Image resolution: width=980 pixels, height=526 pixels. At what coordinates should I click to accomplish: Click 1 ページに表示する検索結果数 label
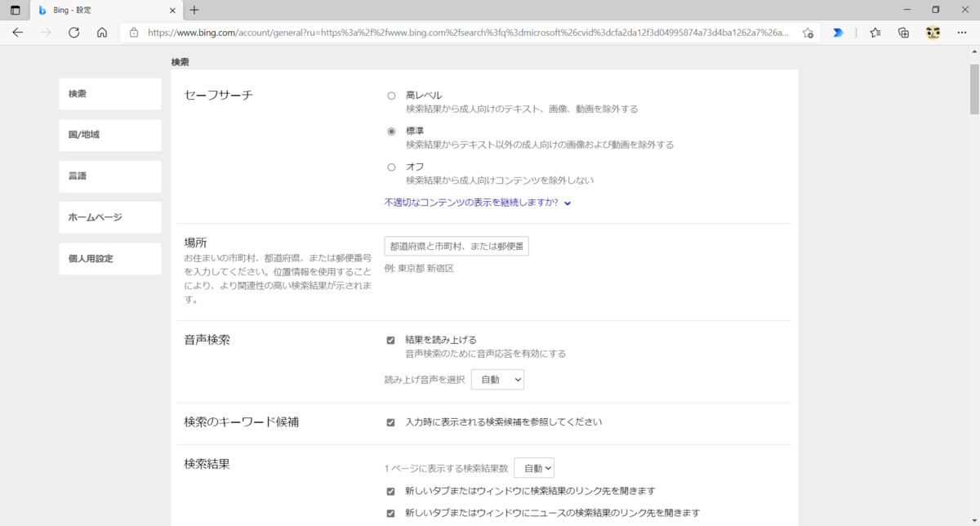coord(446,469)
